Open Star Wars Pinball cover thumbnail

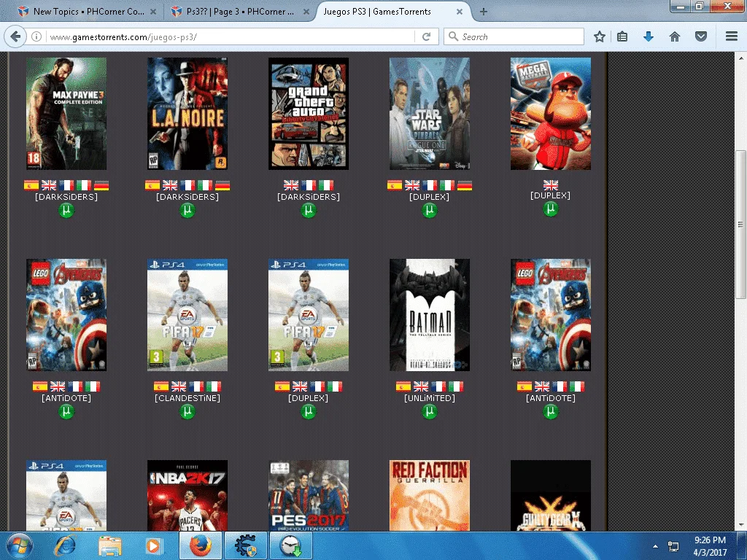429,114
